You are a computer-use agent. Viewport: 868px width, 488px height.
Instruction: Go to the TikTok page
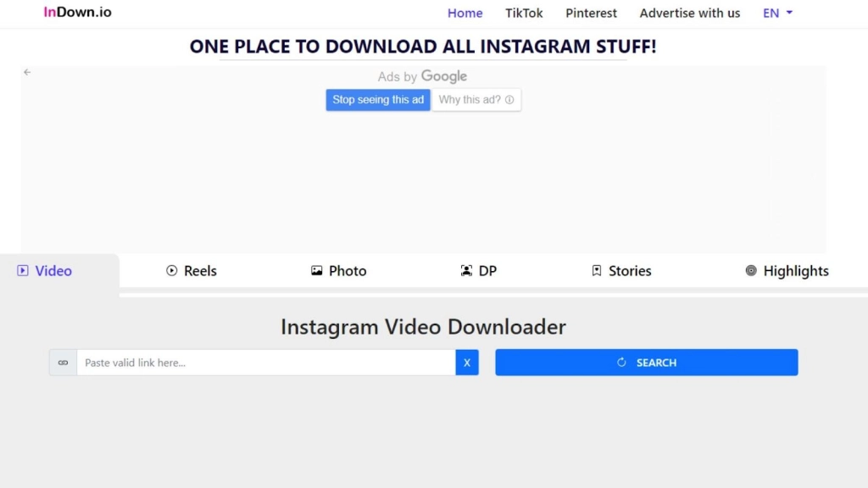(x=524, y=13)
